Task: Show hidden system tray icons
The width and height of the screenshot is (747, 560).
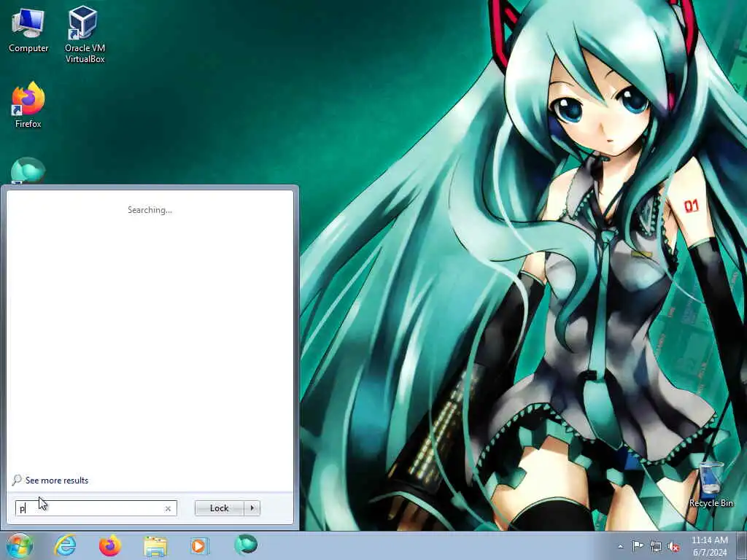Action: 620,546
